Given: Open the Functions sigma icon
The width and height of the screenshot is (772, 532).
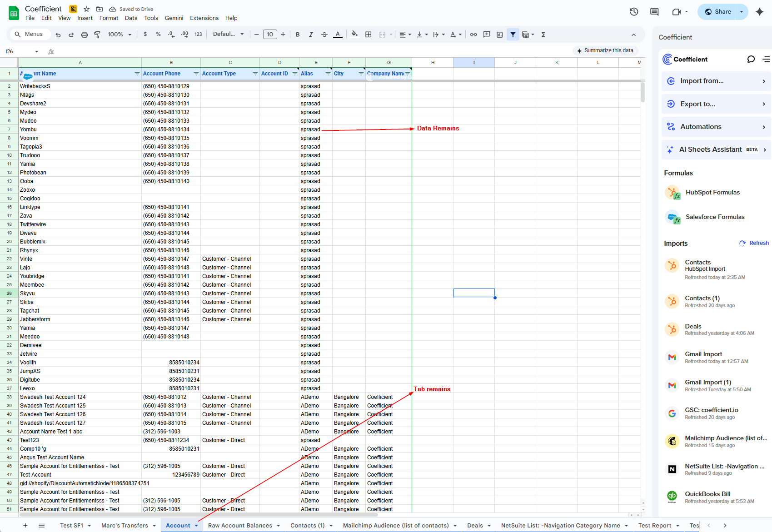Looking at the screenshot, I should [543, 35].
